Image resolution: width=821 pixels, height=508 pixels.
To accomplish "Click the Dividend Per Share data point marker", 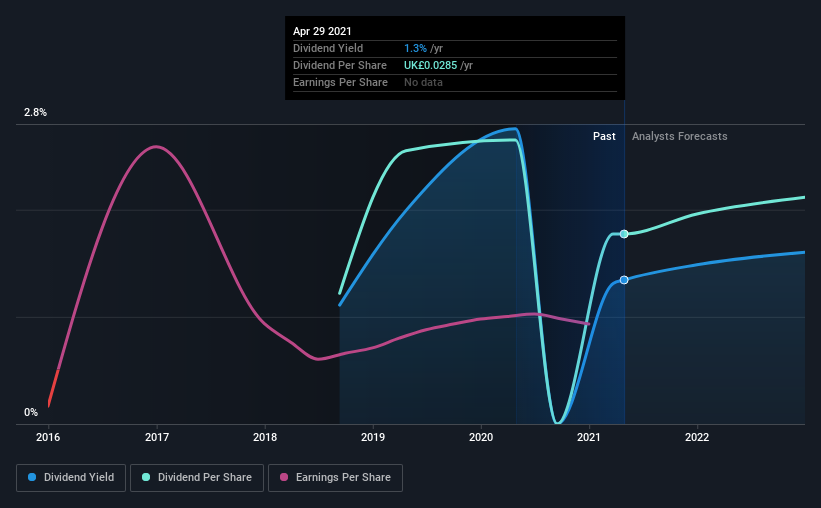I will [624, 234].
